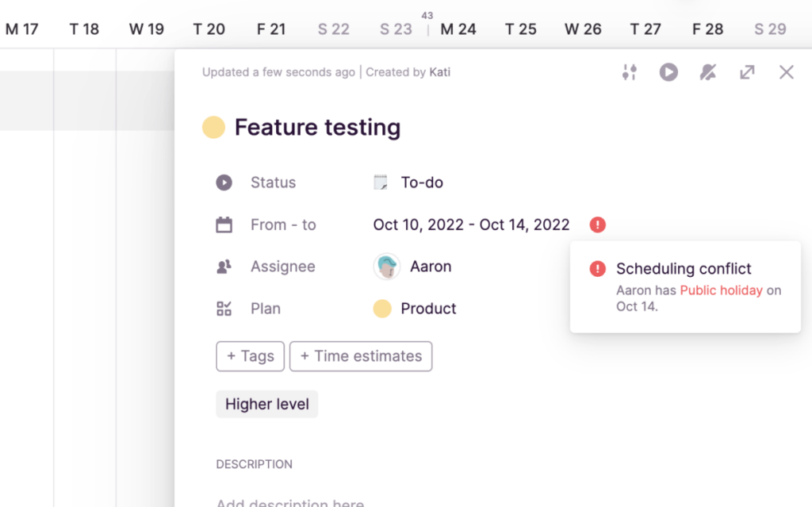
Task: Add tags using the + Tags button
Action: 250,356
